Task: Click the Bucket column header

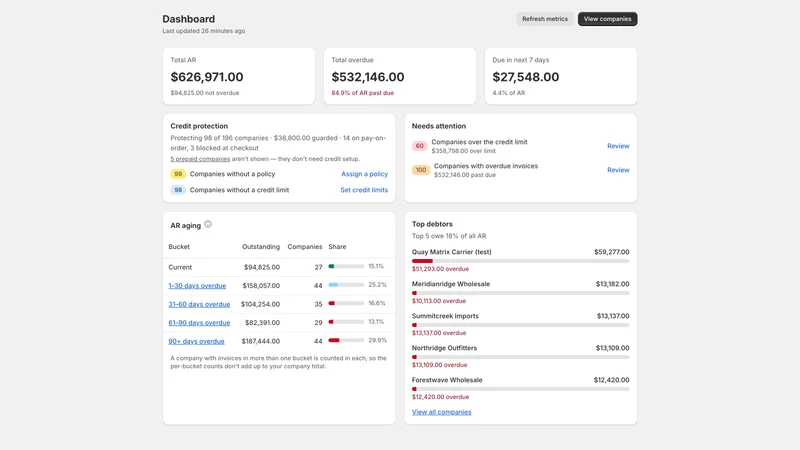Action: (x=179, y=246)
